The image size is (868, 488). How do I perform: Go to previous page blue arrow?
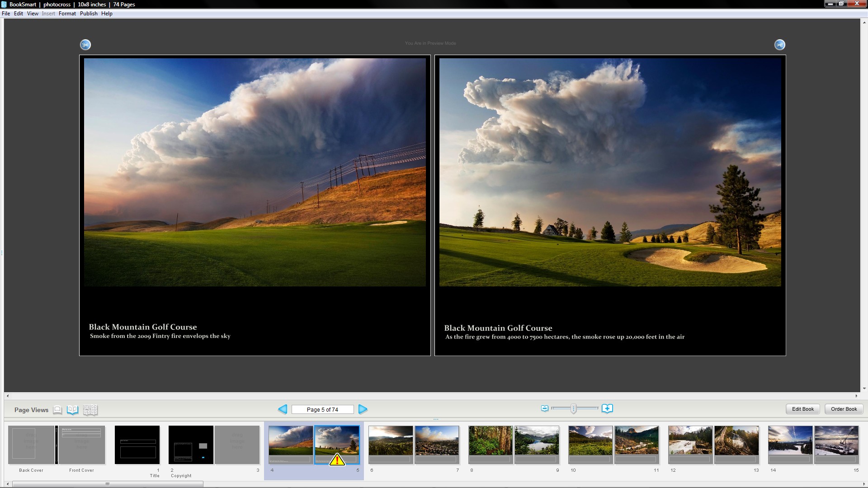(x=283, y=409)
